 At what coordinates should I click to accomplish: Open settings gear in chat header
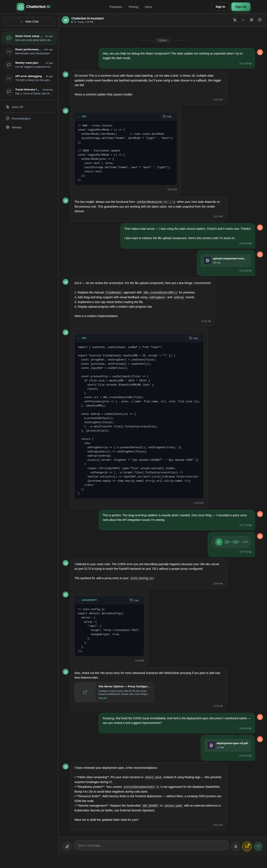pos(252,20)
